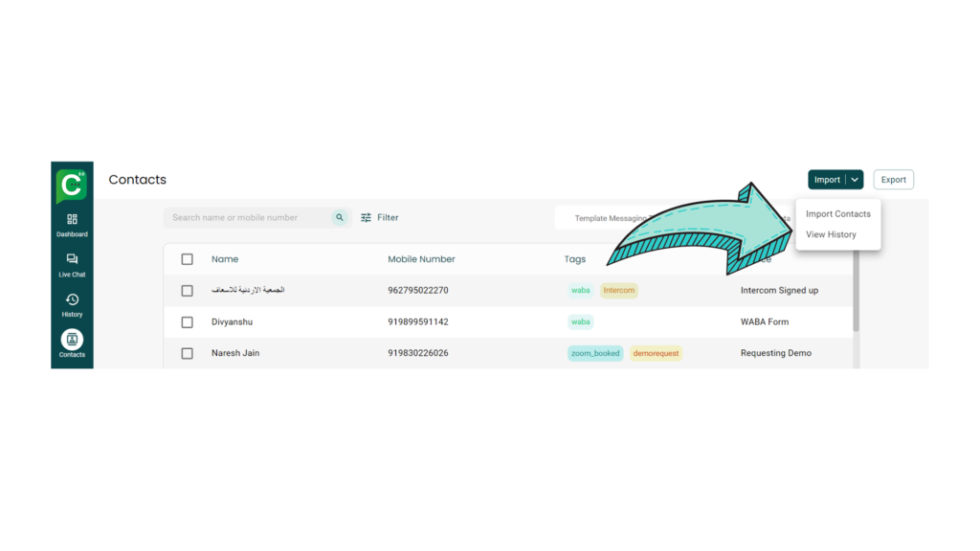Open the Filter sliders icon
The image size is (980, 551).
367,218
